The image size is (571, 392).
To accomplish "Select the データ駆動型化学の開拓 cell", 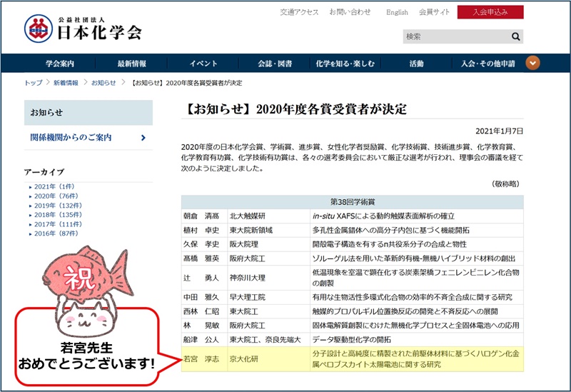I will click(x=417, y=340).
